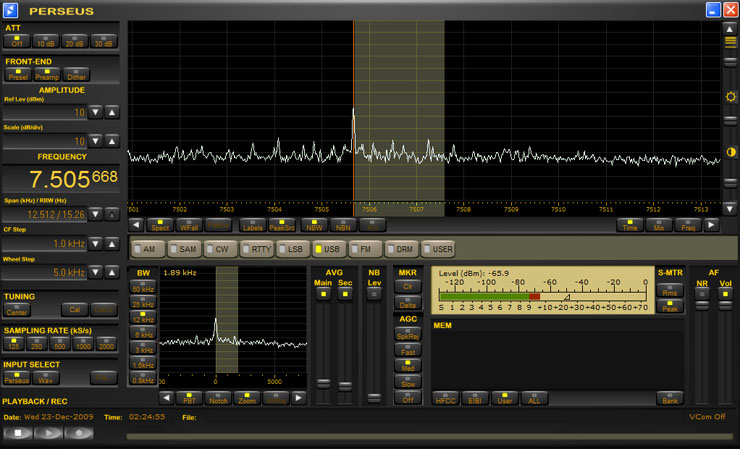Click the play button in Playback/Rec
The width and height of the screenshot is (740, 449).
[x=48, y=432]
